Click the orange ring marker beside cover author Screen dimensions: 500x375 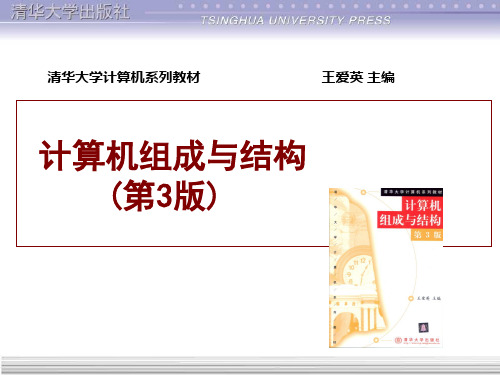(411, 298)
